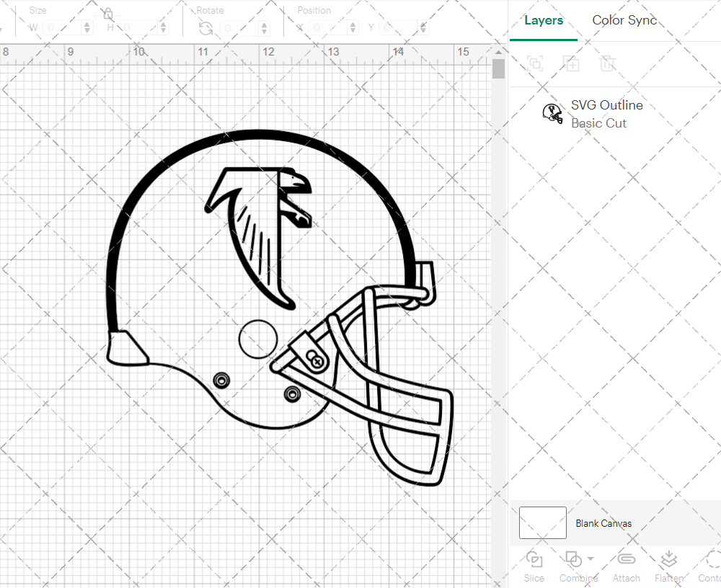
Task: Delete the layer using the trash icon
Action: [607, 63]
